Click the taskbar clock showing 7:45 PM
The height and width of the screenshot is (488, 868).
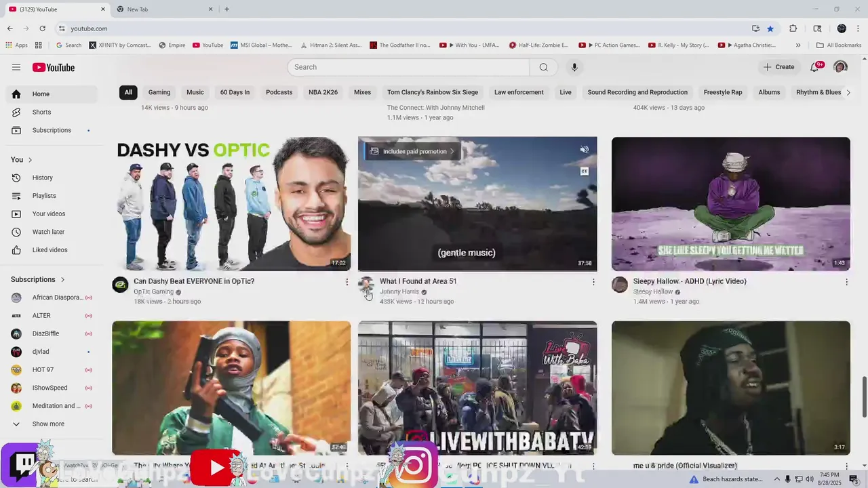pyautogui.click(x=829, y=479)
